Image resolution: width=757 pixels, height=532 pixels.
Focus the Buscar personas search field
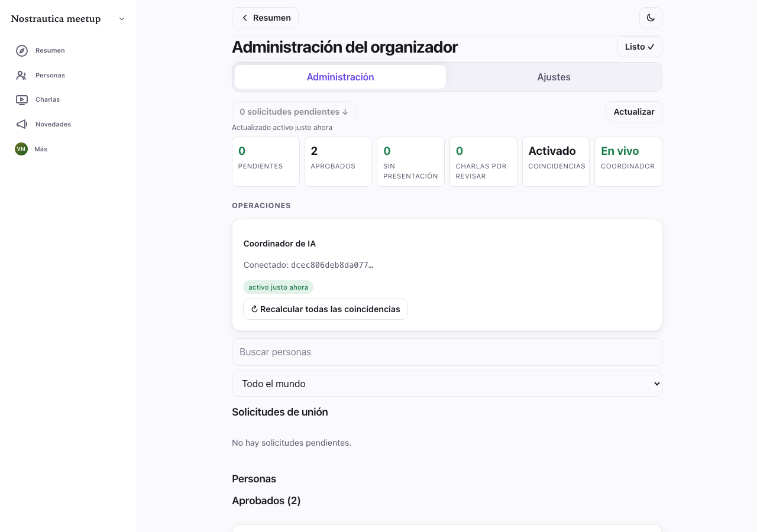[x=447, y=352]
